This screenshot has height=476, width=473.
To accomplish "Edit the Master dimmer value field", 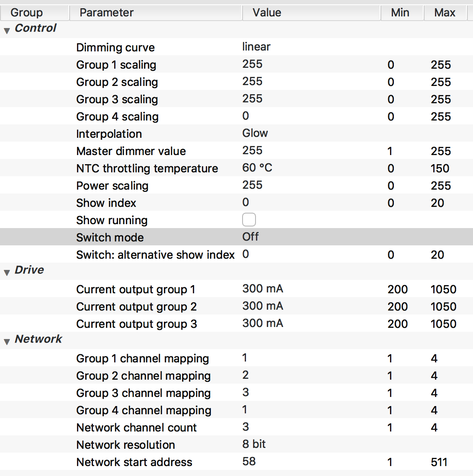I will click(252, 150).
